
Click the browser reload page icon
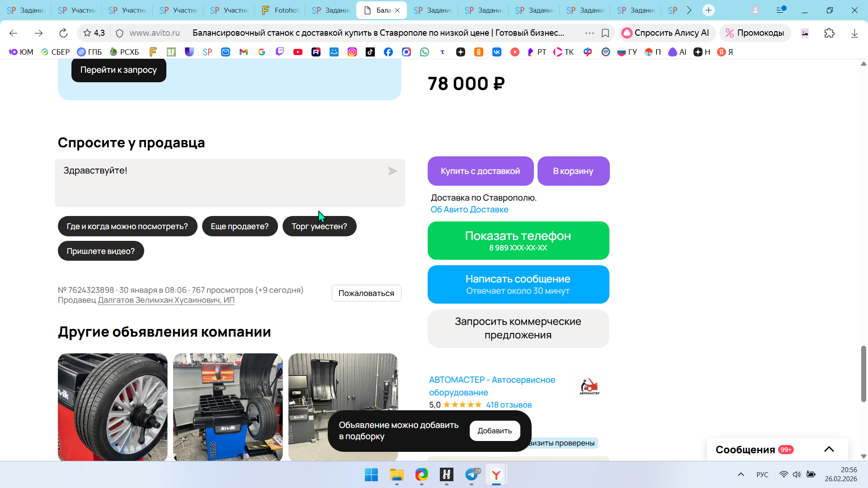[x=63, y=33]
